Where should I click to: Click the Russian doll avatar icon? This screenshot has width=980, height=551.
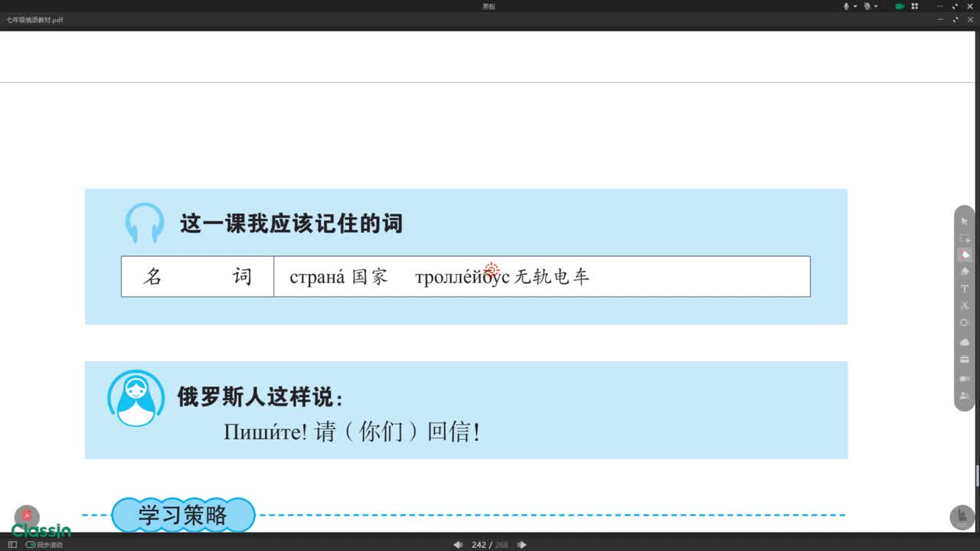point(136,398)
